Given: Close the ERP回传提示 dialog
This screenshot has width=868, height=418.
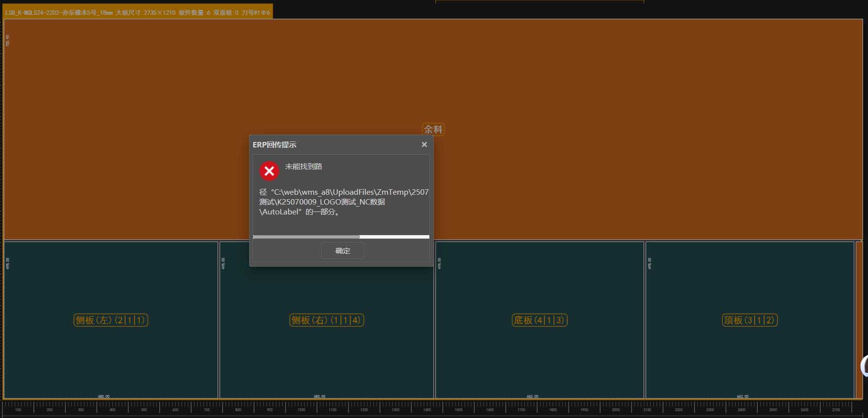Looking at the screenshot, I should click(424, 144).
